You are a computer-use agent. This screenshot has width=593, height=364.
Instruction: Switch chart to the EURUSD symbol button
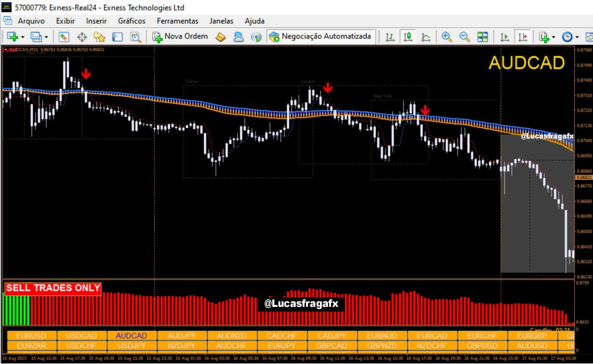(32, 335)
